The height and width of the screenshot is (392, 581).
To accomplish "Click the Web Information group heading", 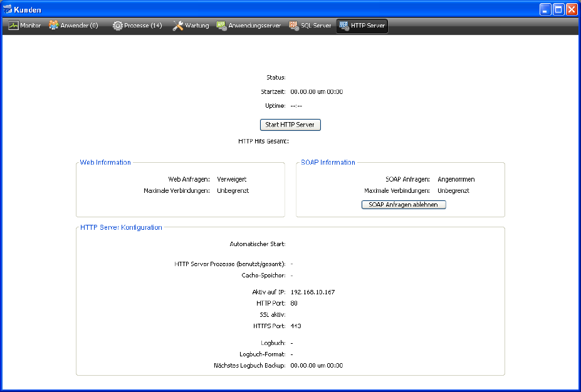I will tap(105, 162).
